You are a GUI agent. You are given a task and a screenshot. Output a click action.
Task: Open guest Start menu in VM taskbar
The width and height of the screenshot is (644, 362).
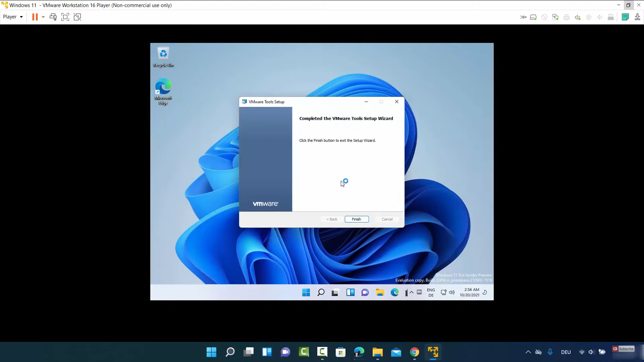click(306, 293)
